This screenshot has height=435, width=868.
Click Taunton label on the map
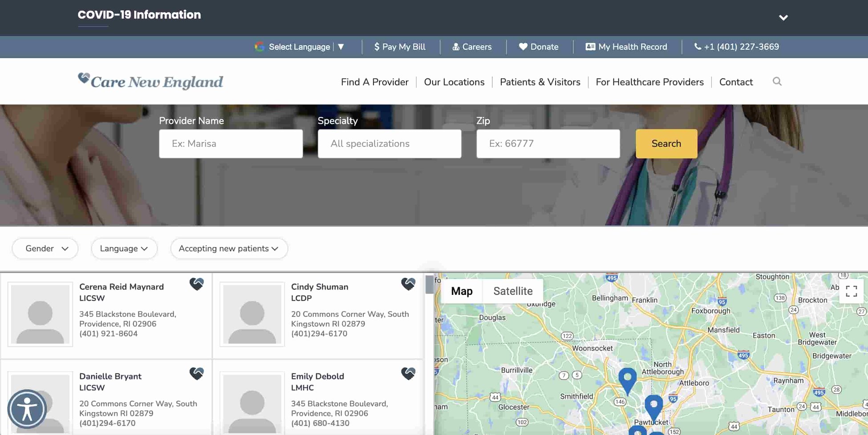(781, 410)
